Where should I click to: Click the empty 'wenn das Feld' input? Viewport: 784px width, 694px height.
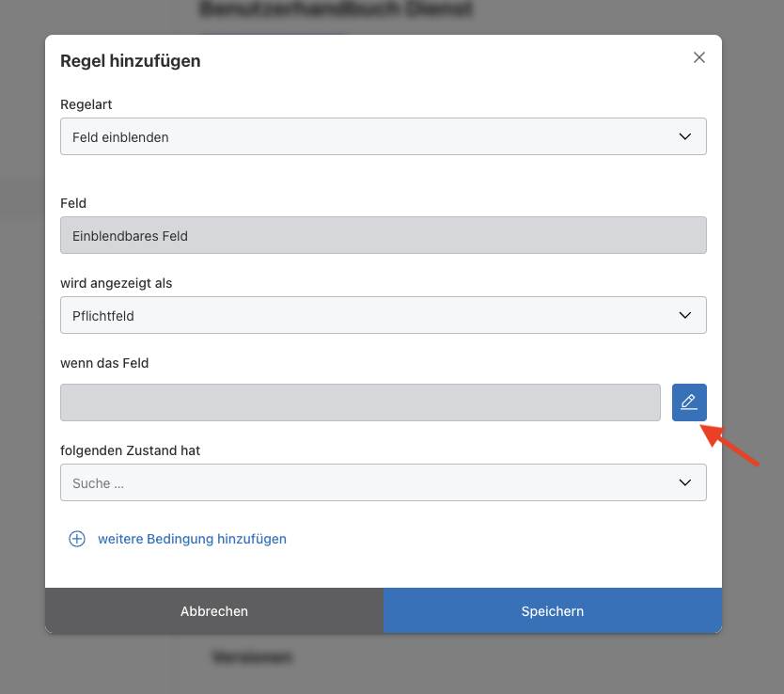[x=360, y=402]
